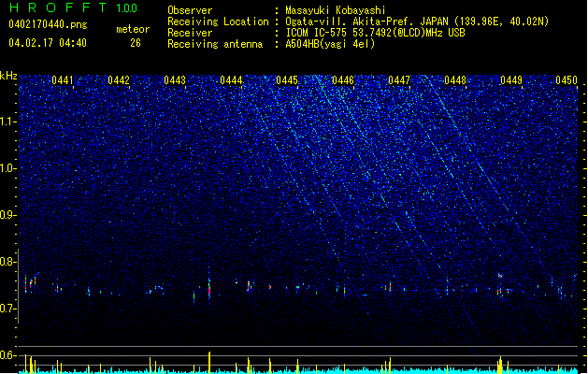588x374 pixels.
Task: Click observer name Masayuki Kobayashi
Action: (336, 10)
